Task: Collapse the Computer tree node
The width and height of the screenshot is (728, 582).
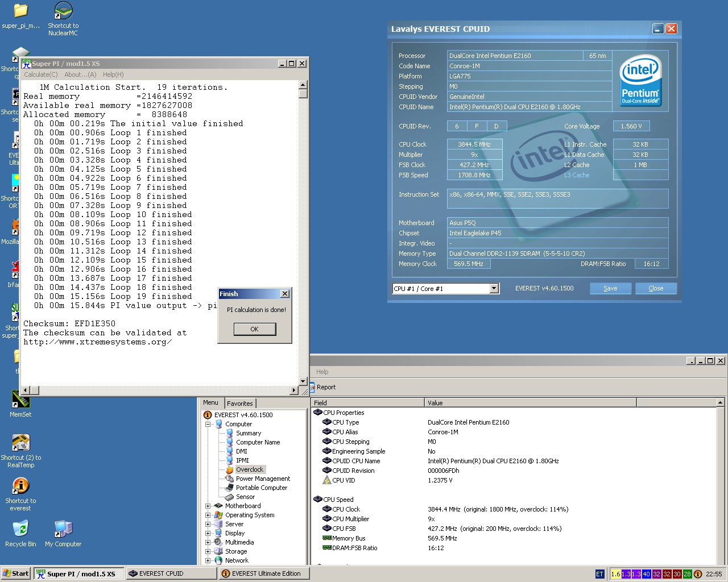Action: (208, 424)
